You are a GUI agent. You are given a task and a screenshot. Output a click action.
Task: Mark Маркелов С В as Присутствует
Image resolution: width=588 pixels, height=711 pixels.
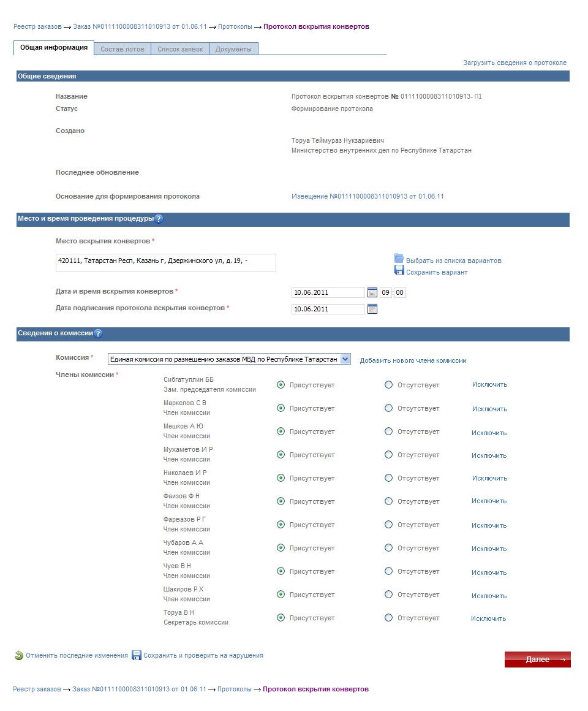[281, 408]
